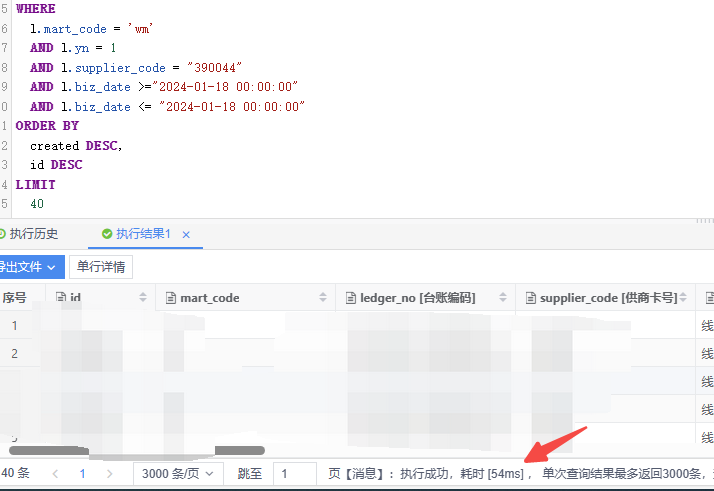Click the mart_code column header
This screenshot has width=714, height=491.
coord(245,297)
